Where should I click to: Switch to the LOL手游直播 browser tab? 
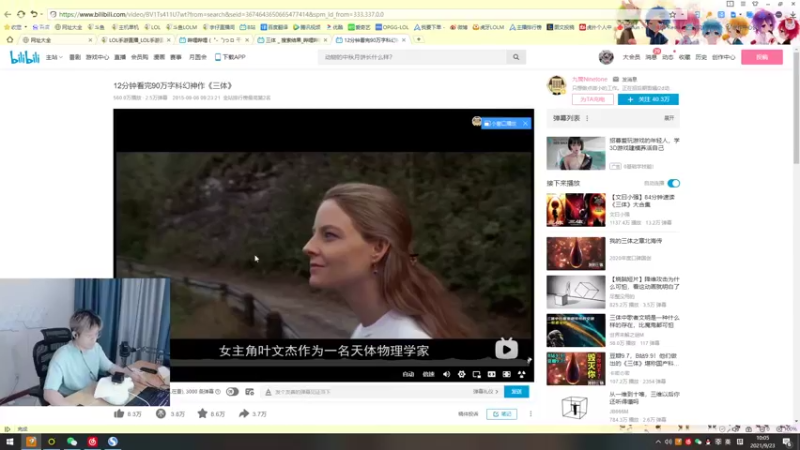135,40
